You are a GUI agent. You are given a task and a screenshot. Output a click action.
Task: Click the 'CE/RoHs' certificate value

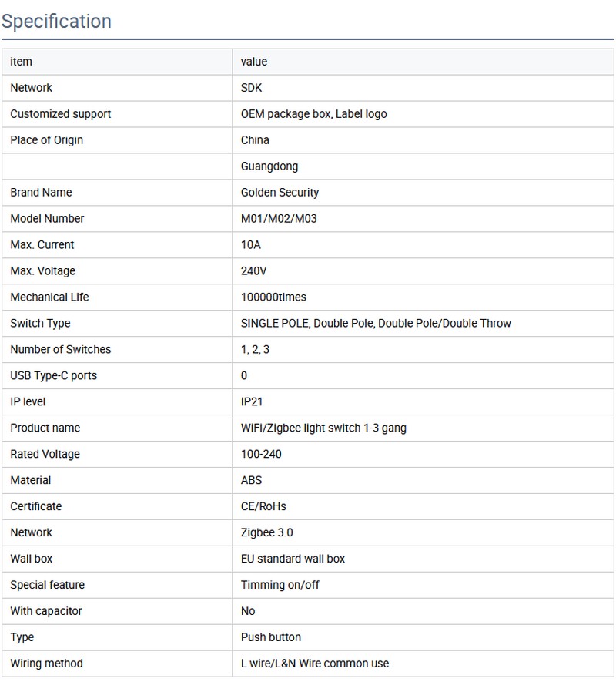(x=263, y=507)
